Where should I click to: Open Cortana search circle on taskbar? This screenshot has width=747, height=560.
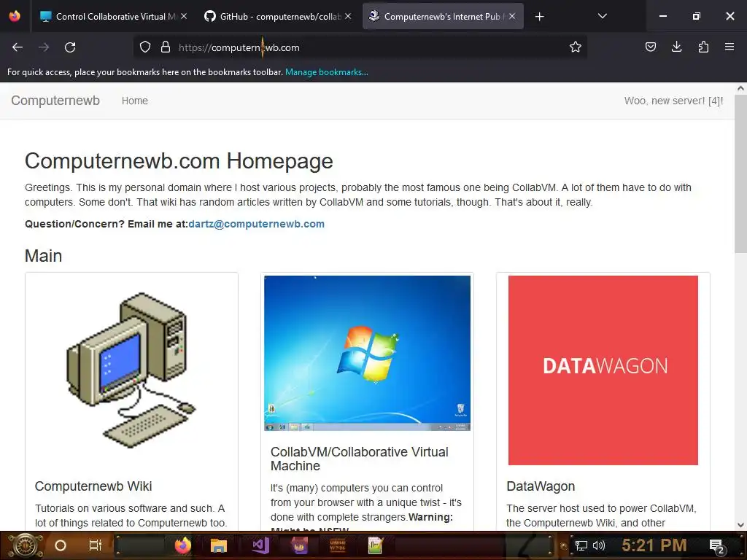(61, 545)
